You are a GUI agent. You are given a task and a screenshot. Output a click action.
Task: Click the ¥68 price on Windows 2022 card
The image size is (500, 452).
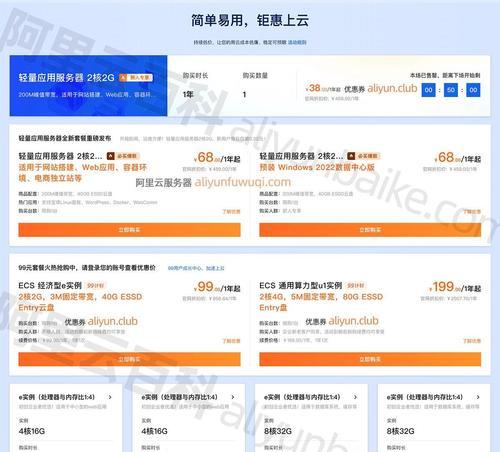458,157
